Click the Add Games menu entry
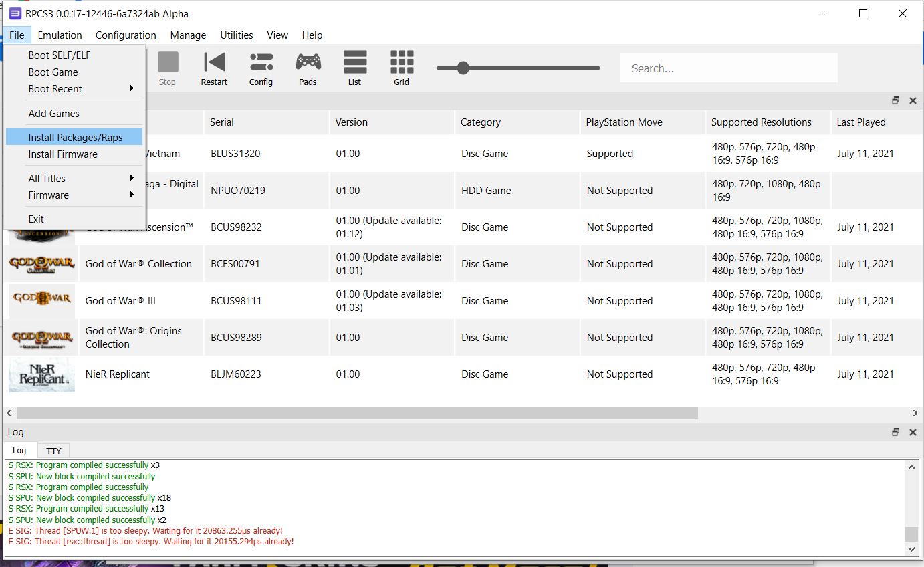Viewport: 924px width, 567px height. [53, 114]
